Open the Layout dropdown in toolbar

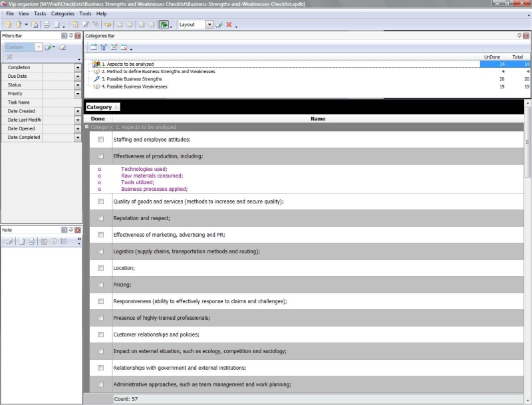[209, 25]
